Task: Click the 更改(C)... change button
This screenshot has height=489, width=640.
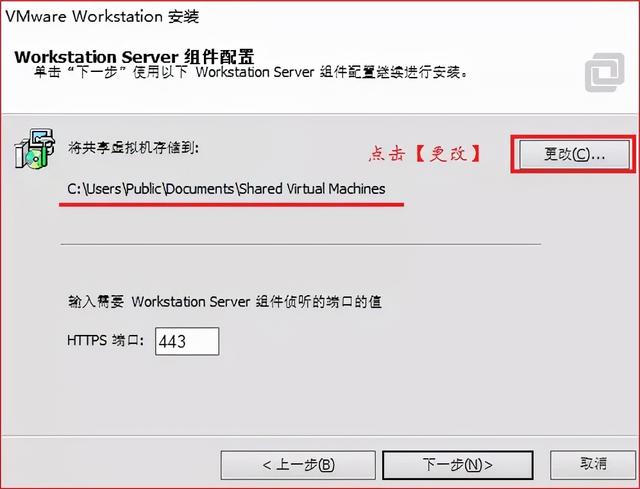Action: click(x=574, y=154)
